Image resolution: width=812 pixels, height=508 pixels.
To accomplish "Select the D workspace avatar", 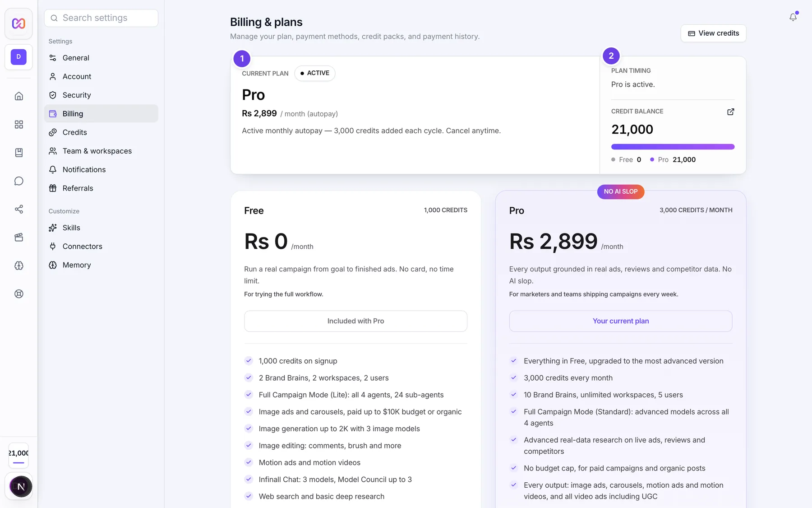I will coord(18,57).
